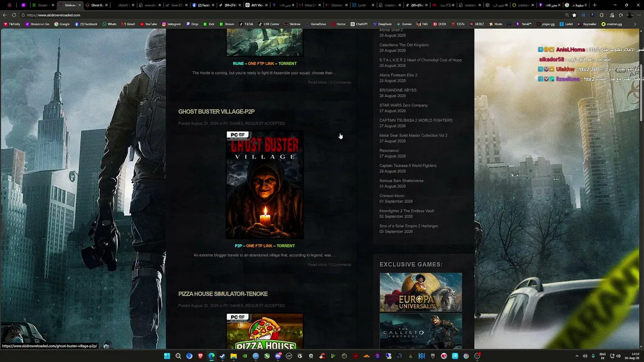This screenshot has height=362, width=644.
Task: Click Read More under Ghost Buster Village
Action: click(317, 264)
